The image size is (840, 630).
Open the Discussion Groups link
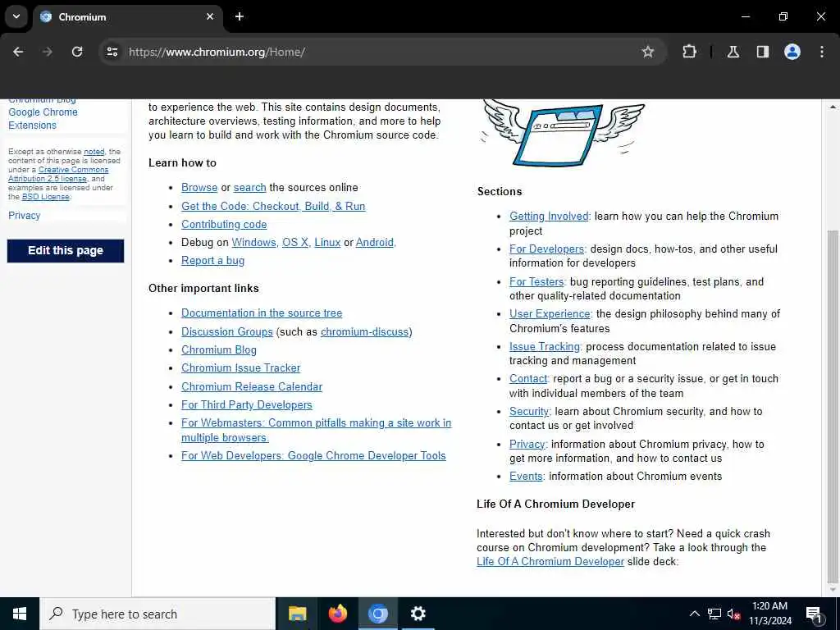click(x=227, y=331)
